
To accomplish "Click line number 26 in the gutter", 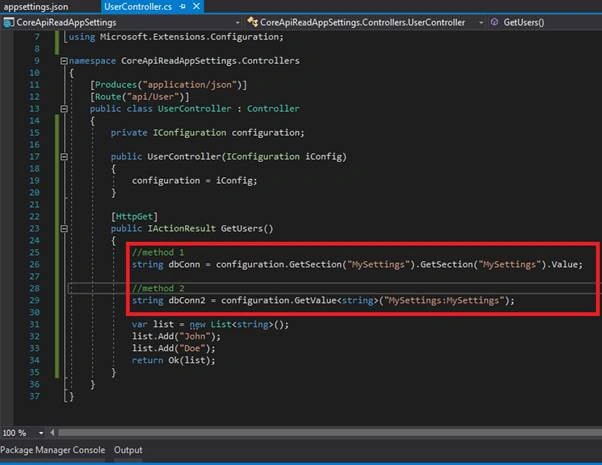I will coord(34,264).
